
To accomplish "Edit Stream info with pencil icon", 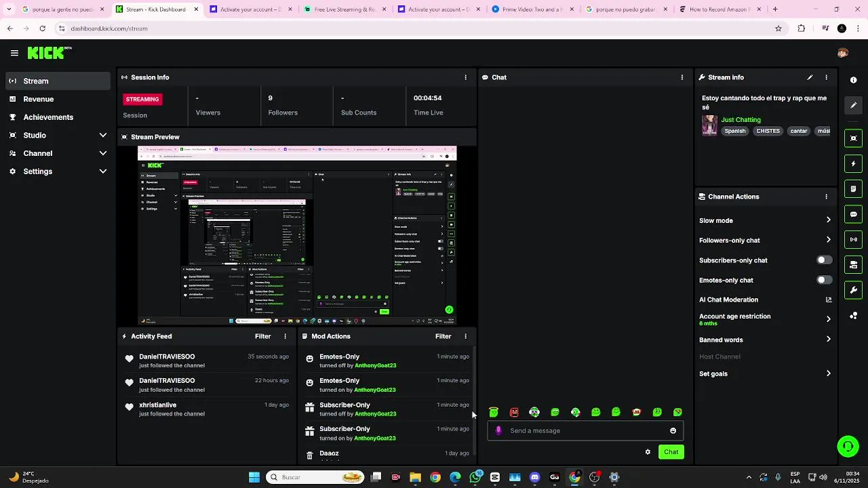I will click(x=810, y=77).
